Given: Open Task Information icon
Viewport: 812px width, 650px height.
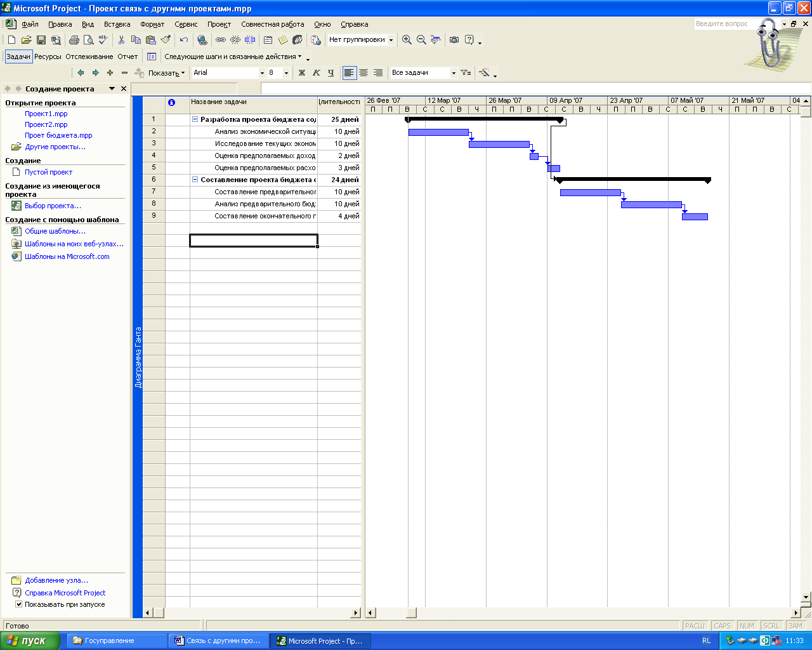Looking at the screenshot, I should pos(268,40).
